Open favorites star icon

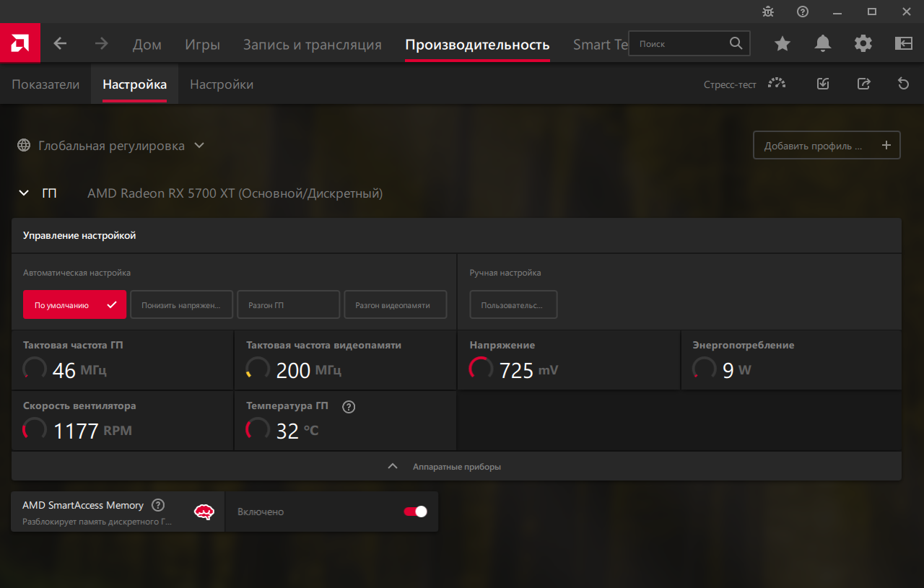pyautogui.click(x=783, y=44)
